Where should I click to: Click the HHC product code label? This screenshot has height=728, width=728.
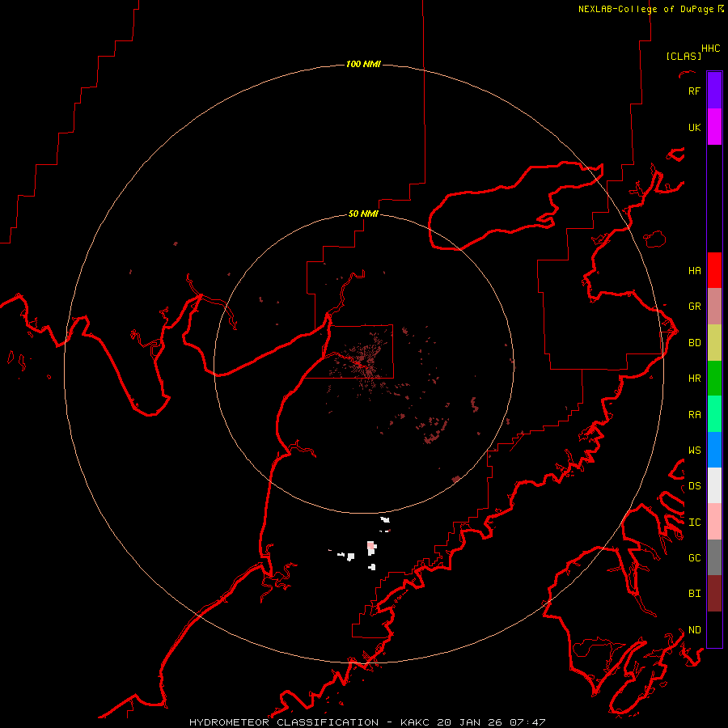click(x=710, y=49)
